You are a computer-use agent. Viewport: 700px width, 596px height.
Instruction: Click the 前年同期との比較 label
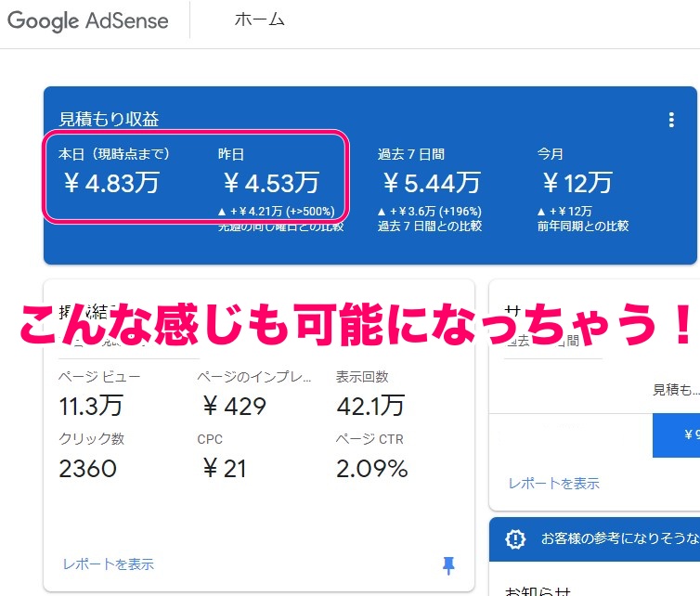coord(583,226)
